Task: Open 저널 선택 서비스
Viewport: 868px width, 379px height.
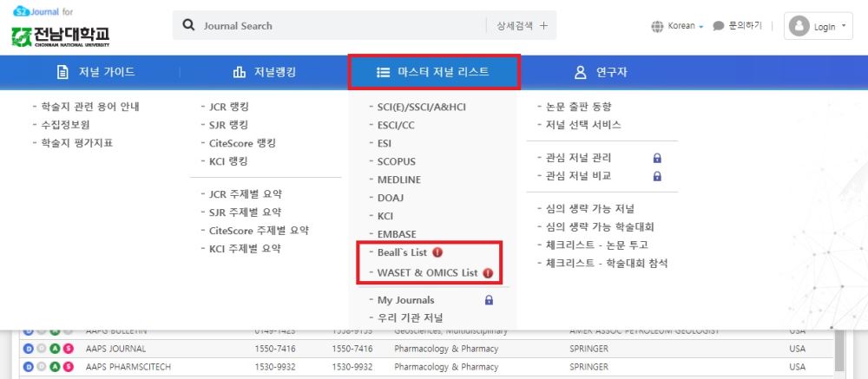Action: [583, 125]
